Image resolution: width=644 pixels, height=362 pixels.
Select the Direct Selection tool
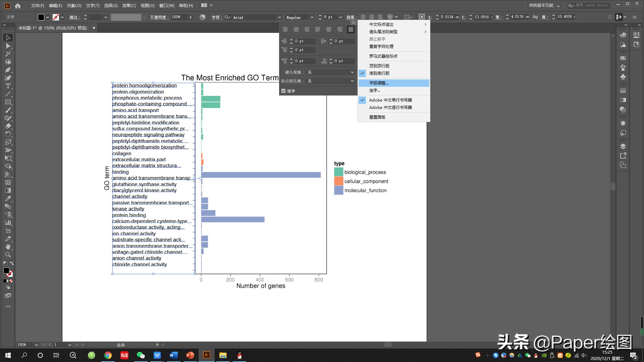(8, 46)
